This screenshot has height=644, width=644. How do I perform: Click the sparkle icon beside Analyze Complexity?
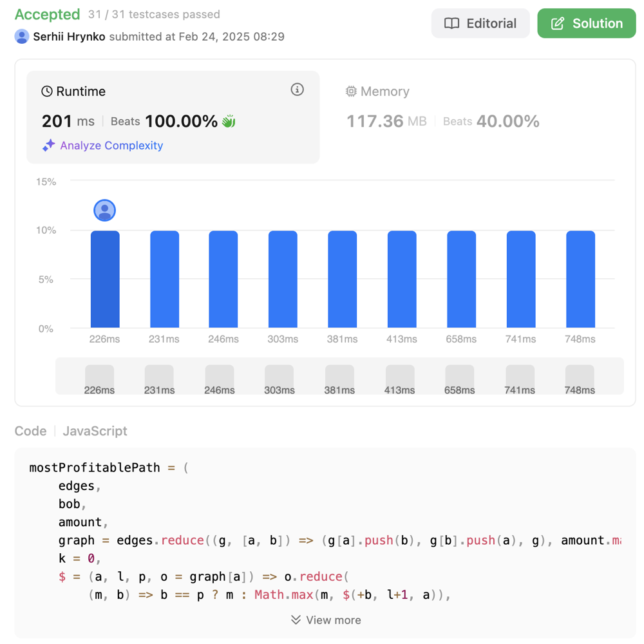48,146
